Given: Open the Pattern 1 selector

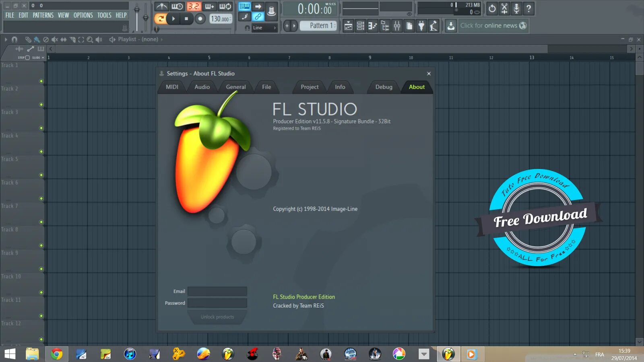Looking at the screenshot, I should (x=318, y=26).
